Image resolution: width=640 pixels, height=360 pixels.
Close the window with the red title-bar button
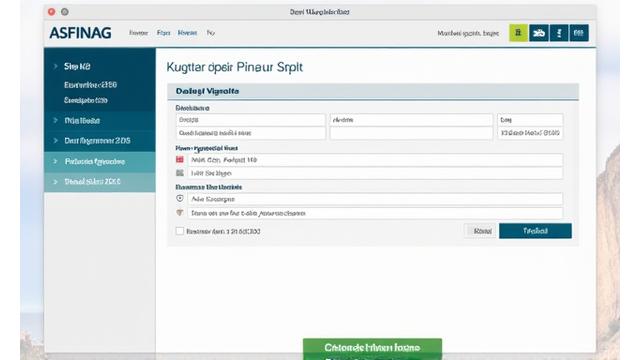(x=51, y=12)
